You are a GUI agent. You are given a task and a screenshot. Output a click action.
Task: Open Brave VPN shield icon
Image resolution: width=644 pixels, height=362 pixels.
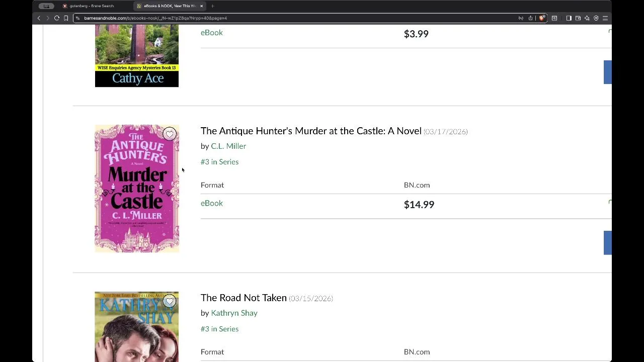click(x=596, y=18)
